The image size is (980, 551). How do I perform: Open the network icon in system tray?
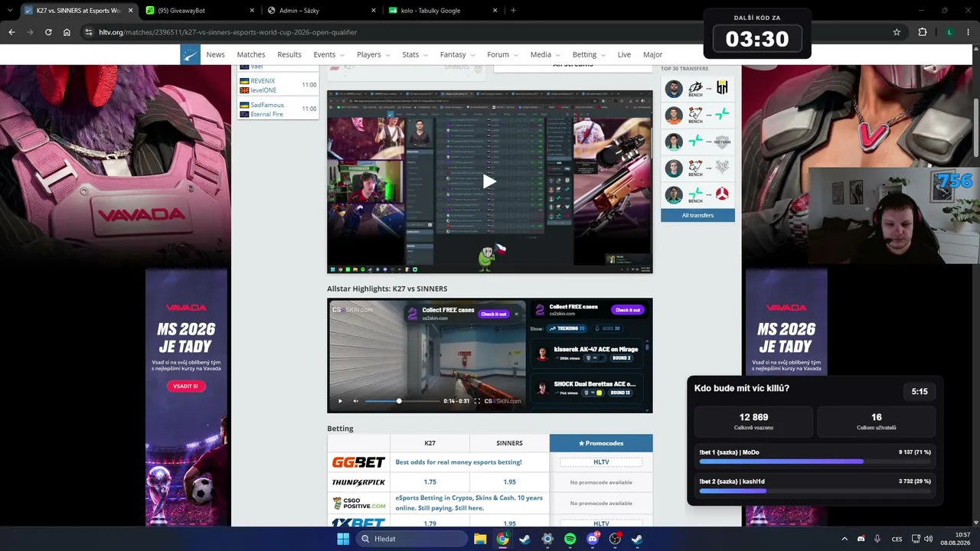coord(916,539)
